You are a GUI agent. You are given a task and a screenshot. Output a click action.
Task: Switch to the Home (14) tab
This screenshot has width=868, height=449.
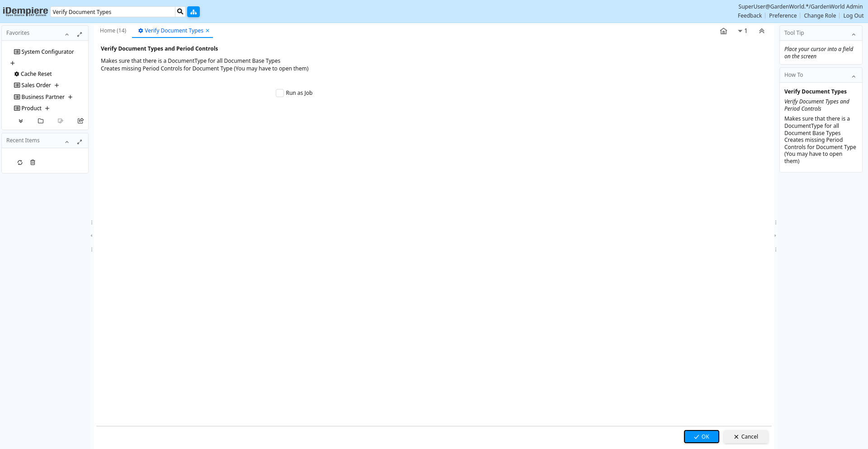(113, 31)
